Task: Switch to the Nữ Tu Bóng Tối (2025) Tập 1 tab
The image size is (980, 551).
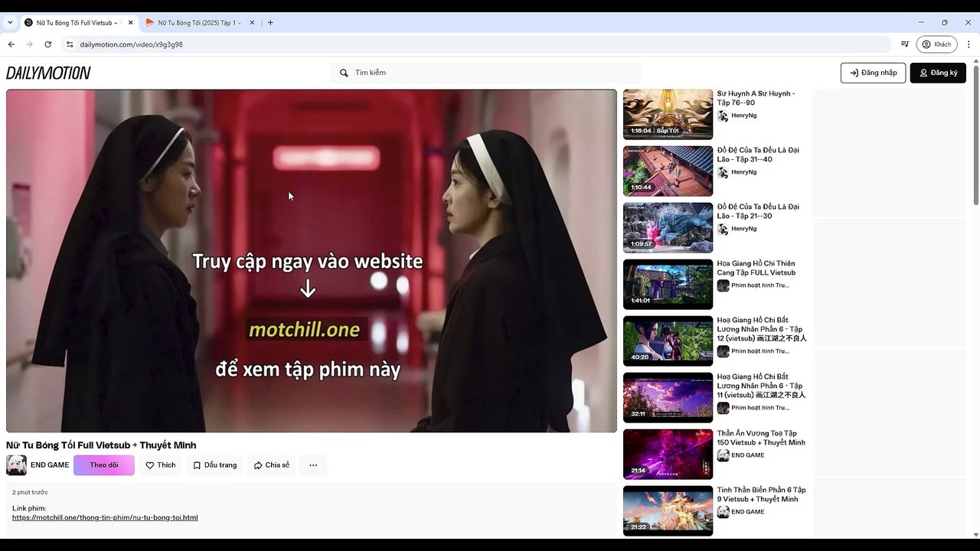Action: point(199,23)
